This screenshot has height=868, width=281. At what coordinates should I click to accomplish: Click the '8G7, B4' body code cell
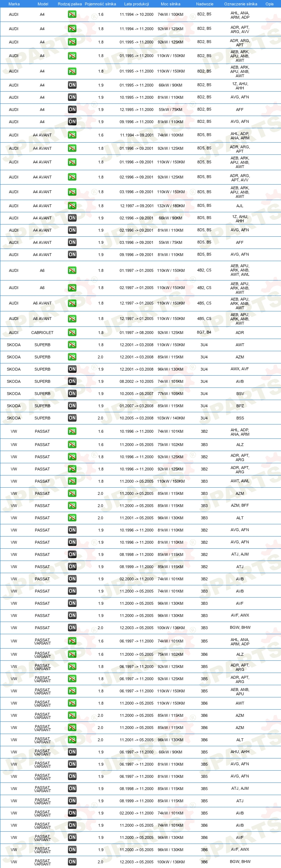click(x=204, y=333)
